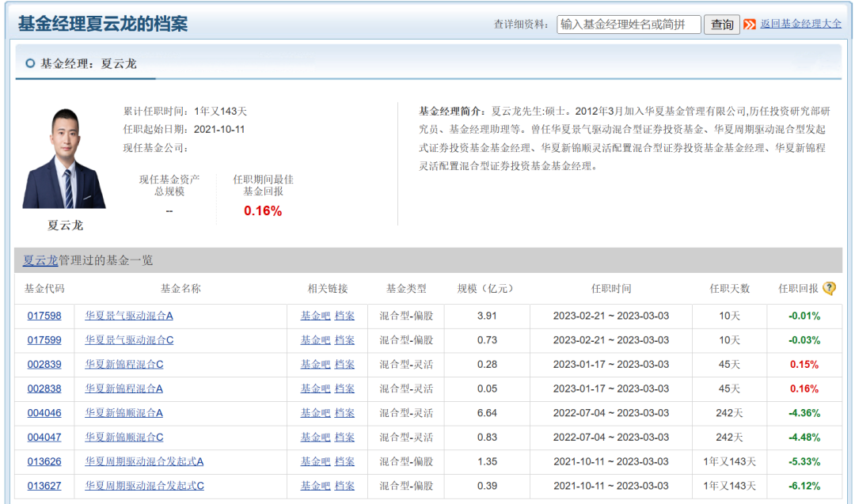Click the 规模（亿元） column header
Screen dimensions: 855x504
pyautogui.click(x=486, y=288)
